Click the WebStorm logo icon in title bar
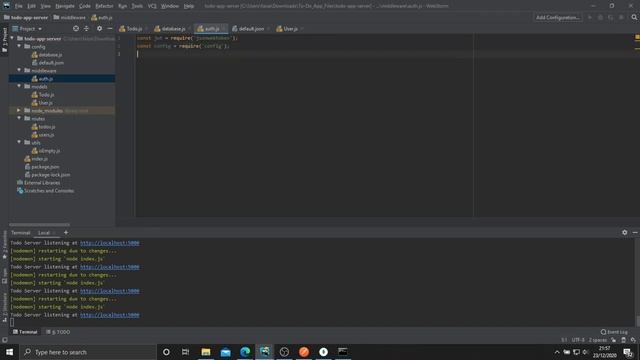Image resolution: width=640 pixels, height=360 pixels. tap(6, 6)
